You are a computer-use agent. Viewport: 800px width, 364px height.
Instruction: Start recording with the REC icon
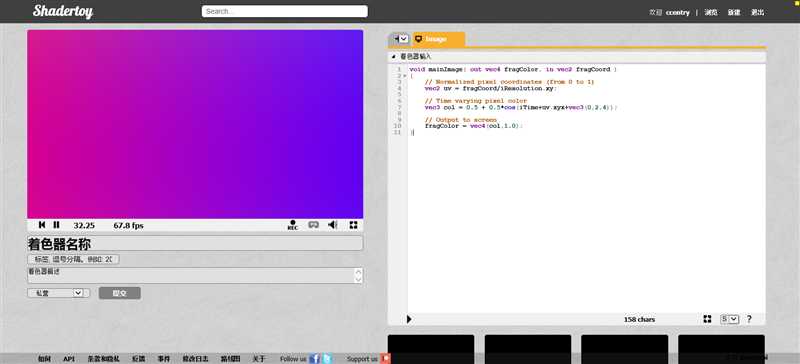point(292,225)
